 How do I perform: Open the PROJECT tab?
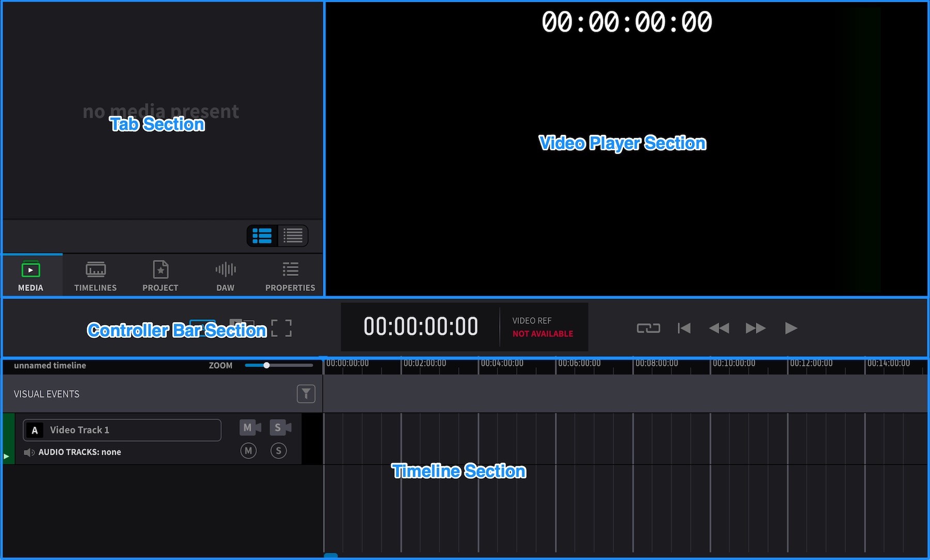pos(160,275)
